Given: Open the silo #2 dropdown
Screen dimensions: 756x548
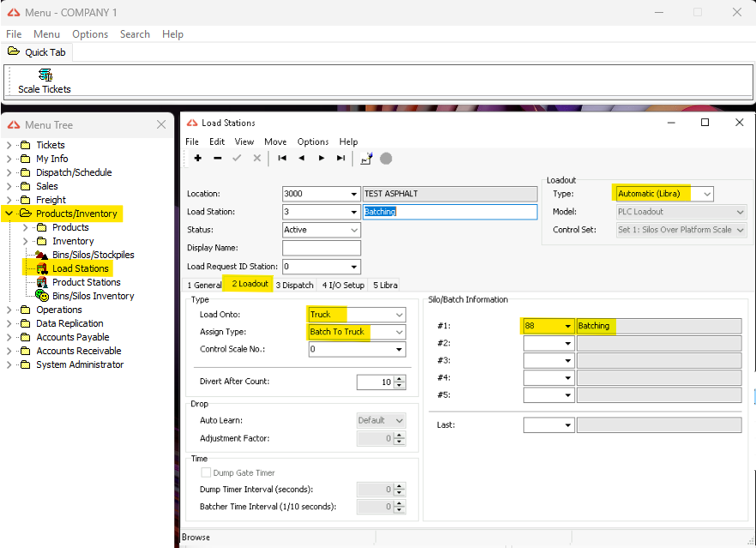Looking at the screenshot, I should tap(568, 343).
